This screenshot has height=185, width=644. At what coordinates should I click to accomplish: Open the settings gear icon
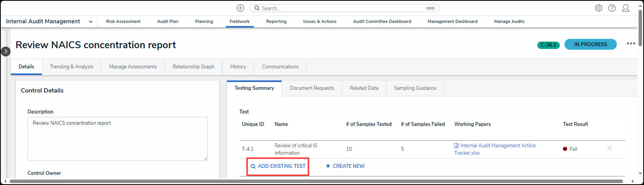(x=599, y=8)
